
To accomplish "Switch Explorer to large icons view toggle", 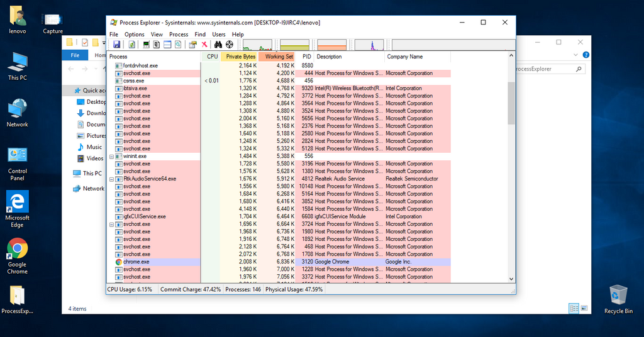I will coord(584,308).
